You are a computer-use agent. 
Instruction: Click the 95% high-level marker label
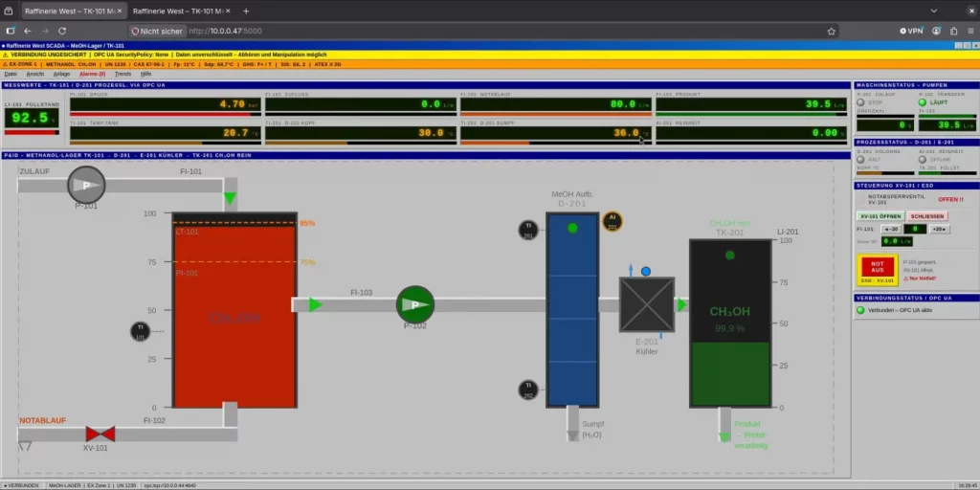point(307,223)
